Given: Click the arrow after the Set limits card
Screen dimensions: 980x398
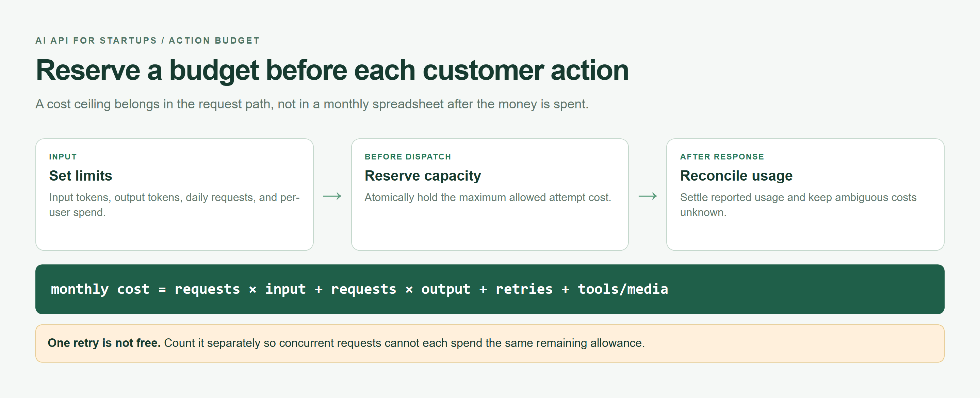Looking at the screenshot, I should click(x=332, y=196).
